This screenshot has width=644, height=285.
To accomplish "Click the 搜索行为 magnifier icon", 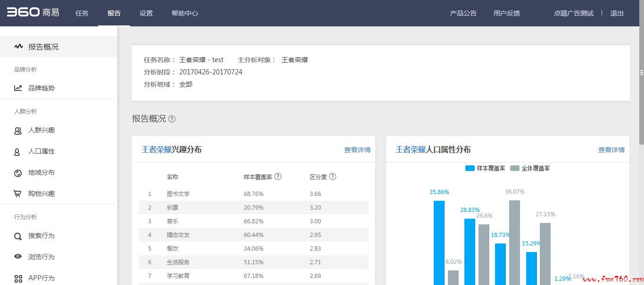I will pos(18,236).
